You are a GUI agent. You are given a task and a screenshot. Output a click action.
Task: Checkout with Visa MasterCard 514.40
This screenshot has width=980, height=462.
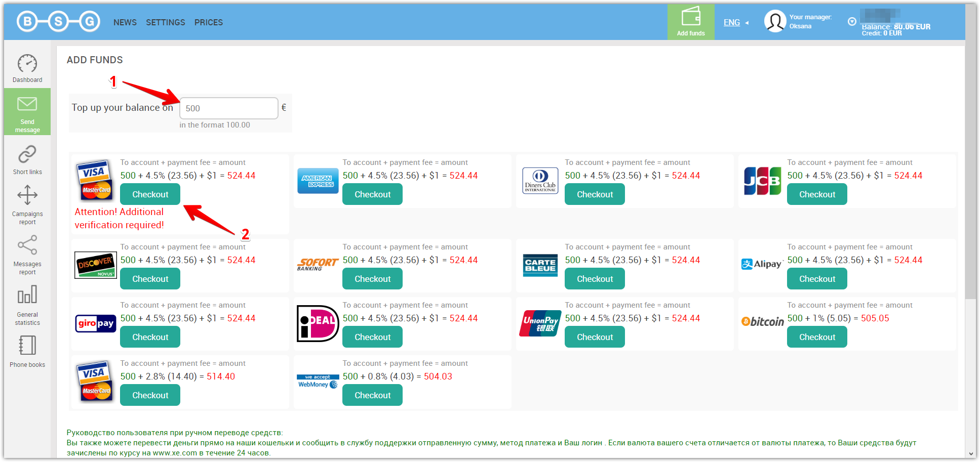150,395
